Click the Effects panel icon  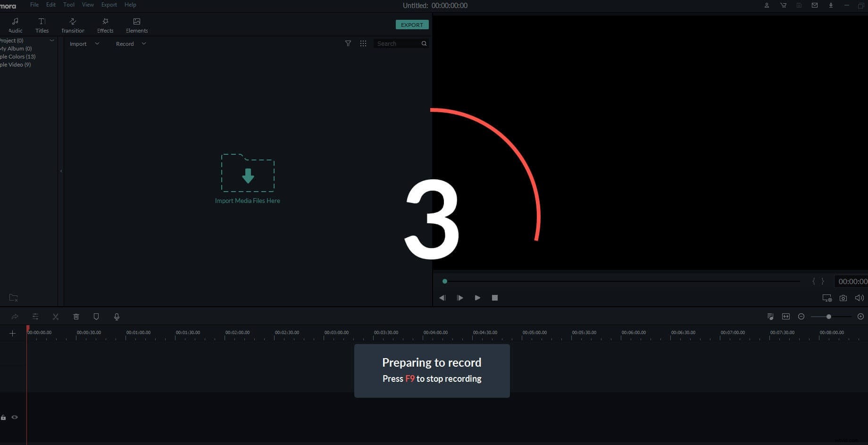point(105,25)
